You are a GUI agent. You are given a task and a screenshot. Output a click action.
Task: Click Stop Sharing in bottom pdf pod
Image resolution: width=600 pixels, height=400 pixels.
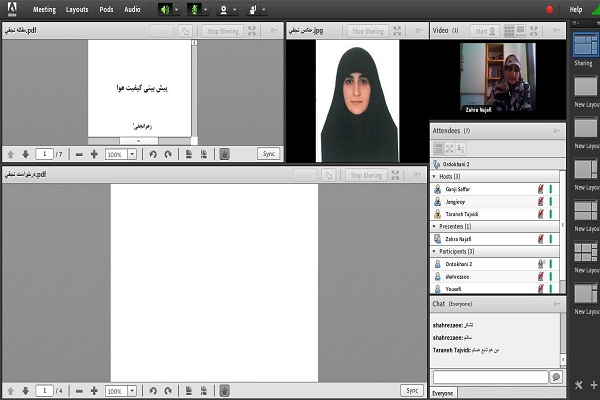366,175
